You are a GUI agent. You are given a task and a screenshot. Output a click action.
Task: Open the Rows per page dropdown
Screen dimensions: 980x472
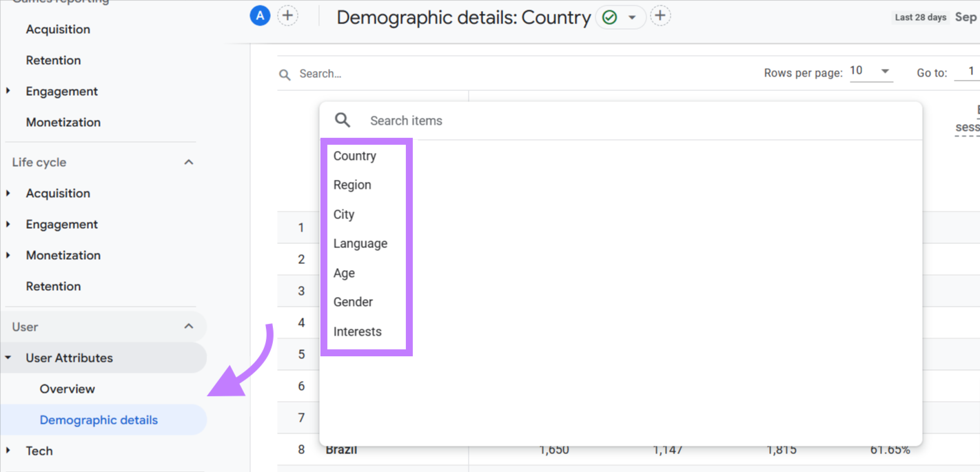pos(870,70)
